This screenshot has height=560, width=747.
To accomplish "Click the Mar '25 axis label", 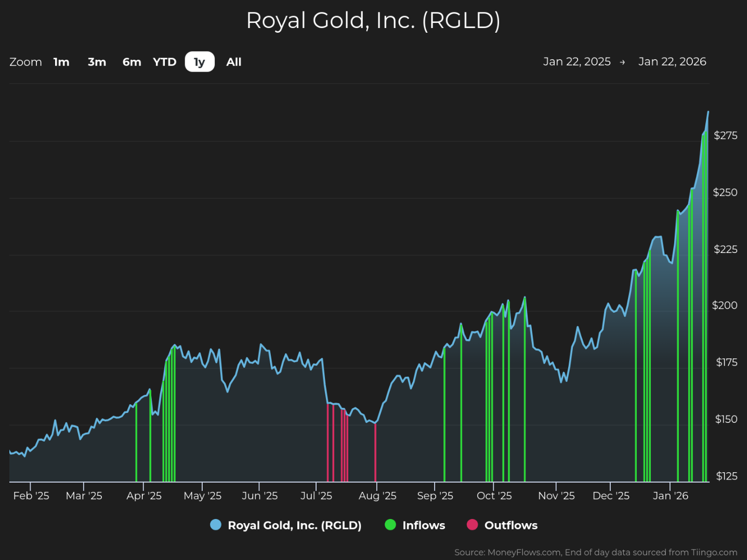I will 84,496.
